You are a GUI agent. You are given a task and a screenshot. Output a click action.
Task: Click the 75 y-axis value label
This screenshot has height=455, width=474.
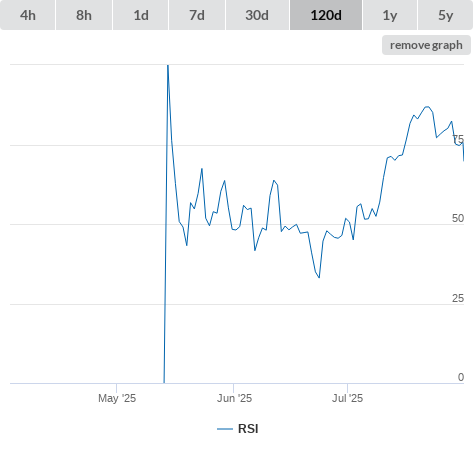click(458, 139)
